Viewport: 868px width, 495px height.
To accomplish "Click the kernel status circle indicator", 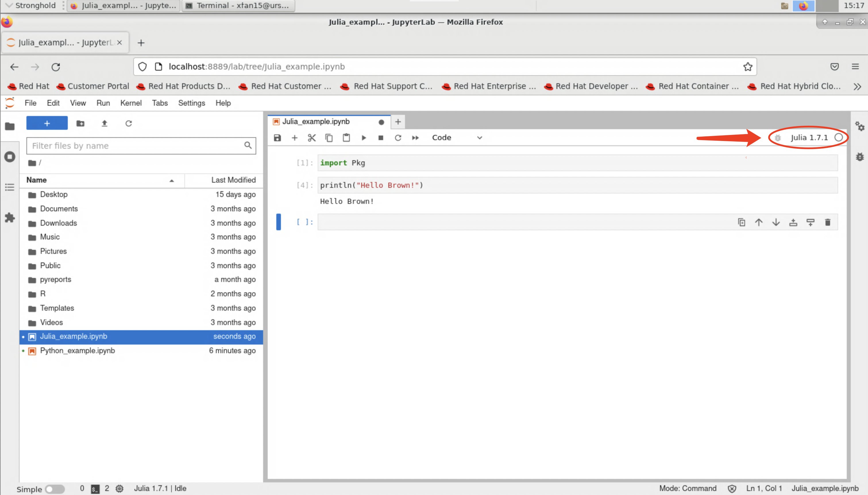I will click(x=838, y=137).
